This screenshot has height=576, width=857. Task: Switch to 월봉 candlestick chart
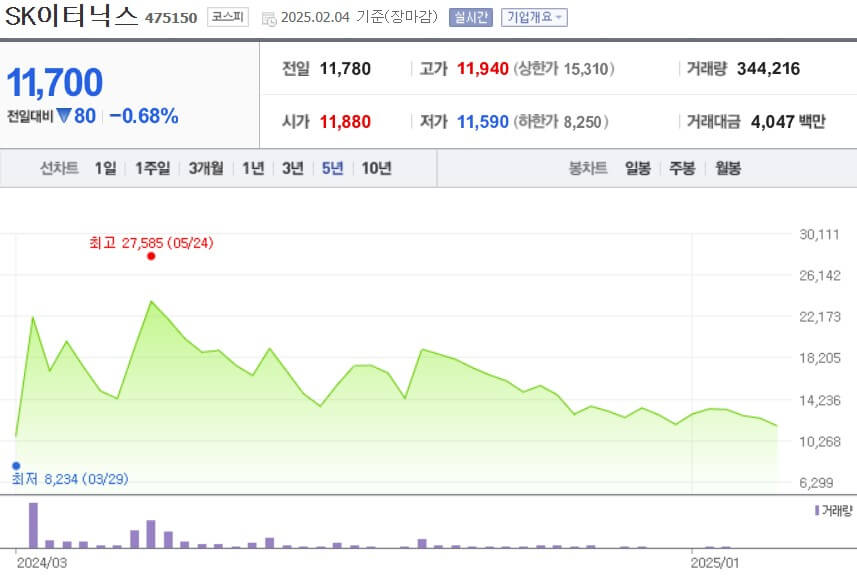[728, 168]
